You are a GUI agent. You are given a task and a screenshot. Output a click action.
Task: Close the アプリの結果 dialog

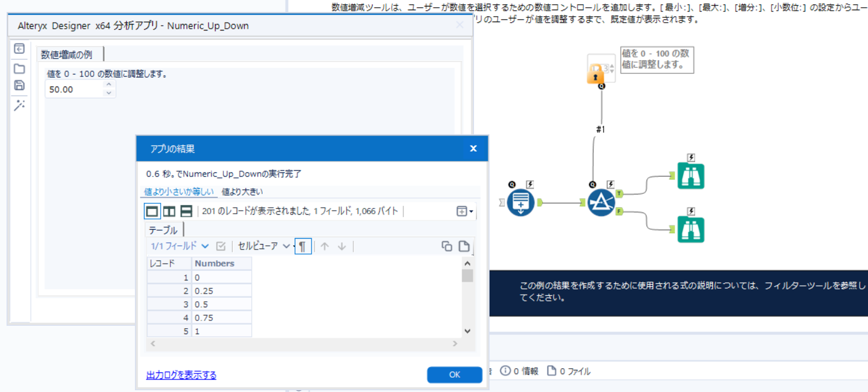point(473,149)
